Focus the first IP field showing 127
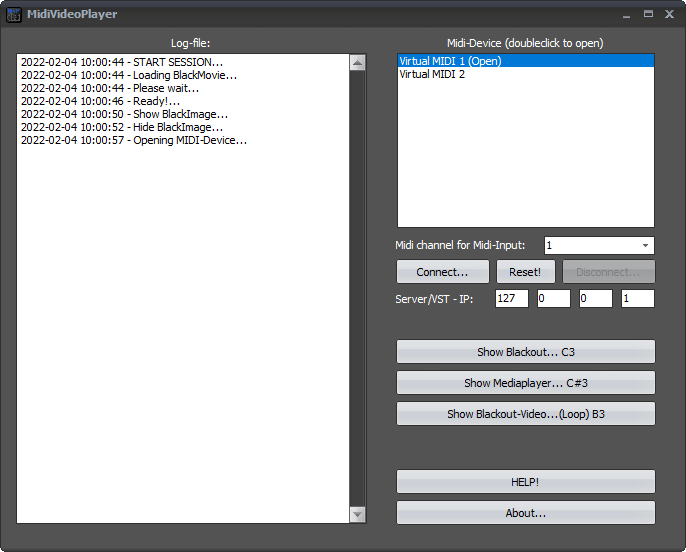This screenshot has height=552, width=686. tap(511, 298)
